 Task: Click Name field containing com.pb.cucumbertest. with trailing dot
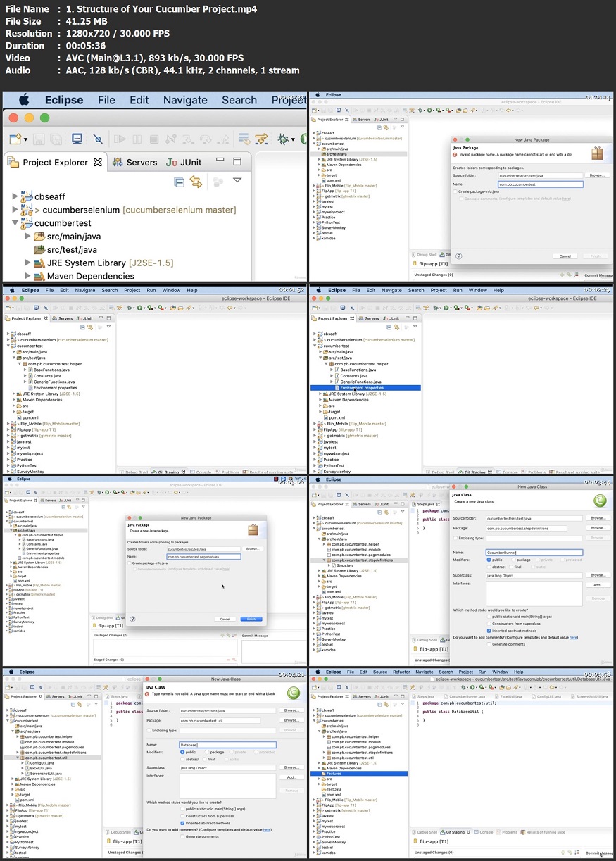pos(541,184)
